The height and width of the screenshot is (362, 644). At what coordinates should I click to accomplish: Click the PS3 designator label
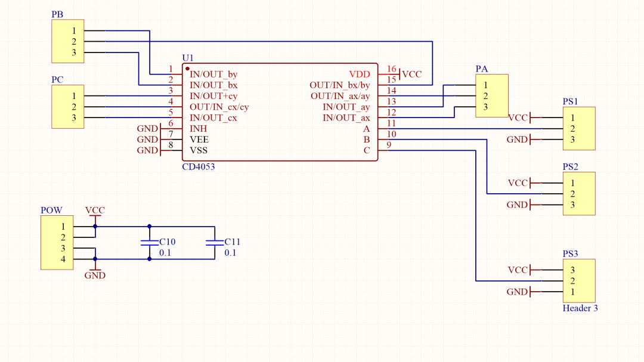(571, 254)
